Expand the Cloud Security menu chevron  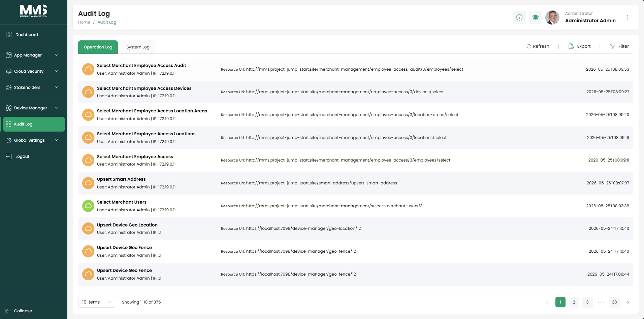[x=56, y=71]
